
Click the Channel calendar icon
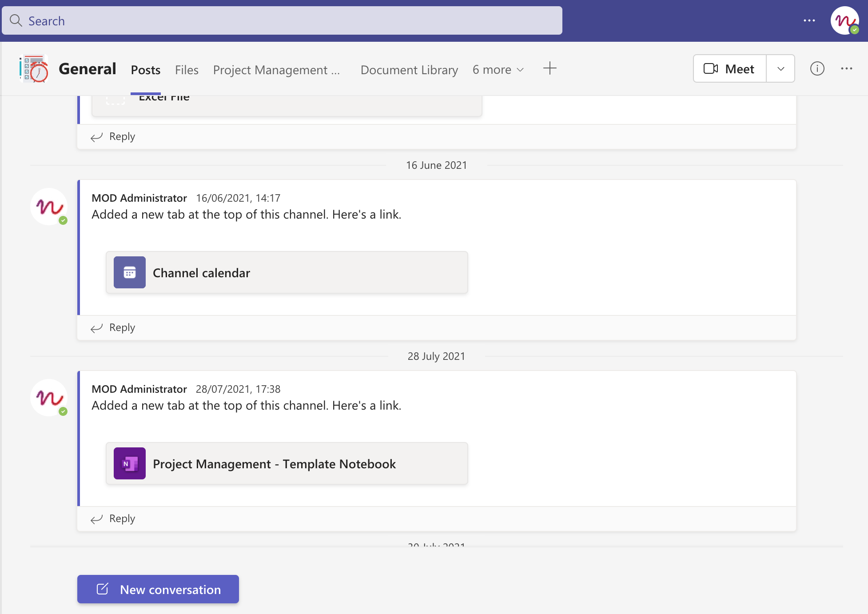(x=129, y=272)
